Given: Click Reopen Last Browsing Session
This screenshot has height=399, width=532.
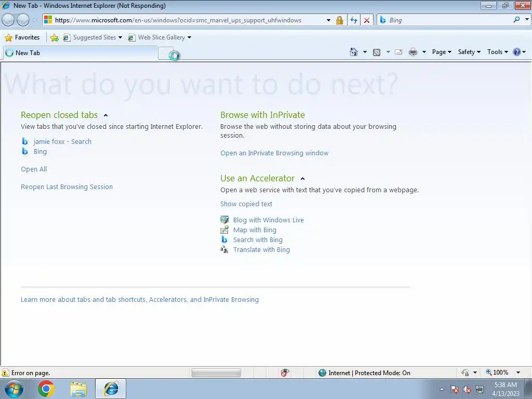Looking at the screenshot, I should click(67, 187).
